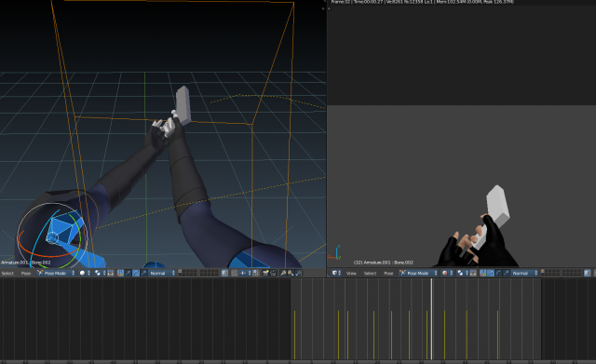Click translate manipulator arrow in right header

(x=491, y=273)
